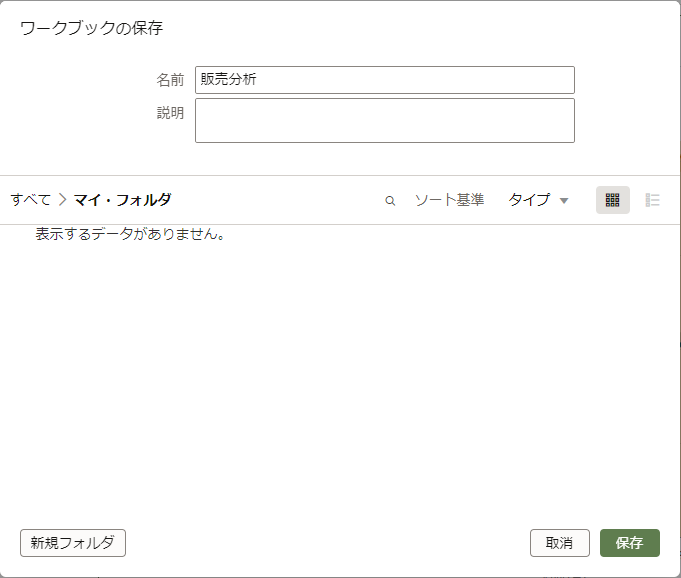Click the breadcrumb chevron after すべて
Screen dimensions: 681x578
63,200
